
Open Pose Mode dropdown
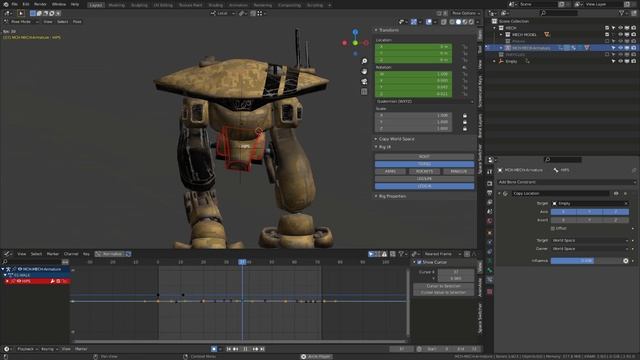click(x=21, y=22)
